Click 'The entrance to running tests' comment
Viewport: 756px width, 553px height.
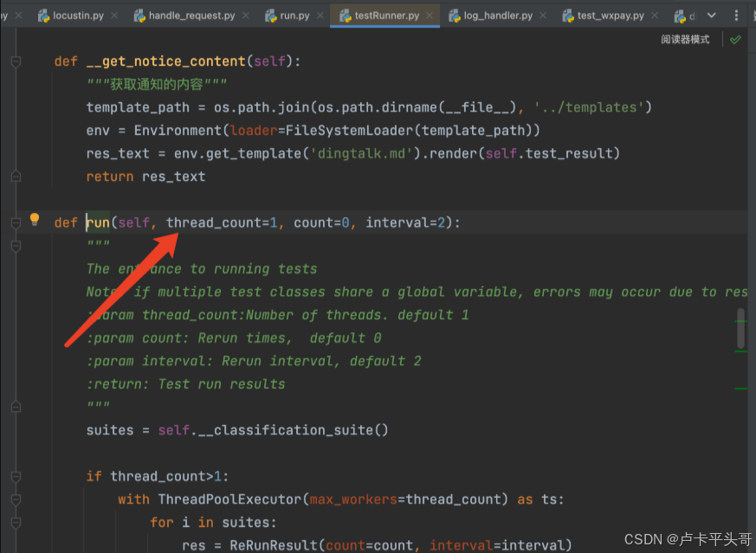click(x=202, y=269)
